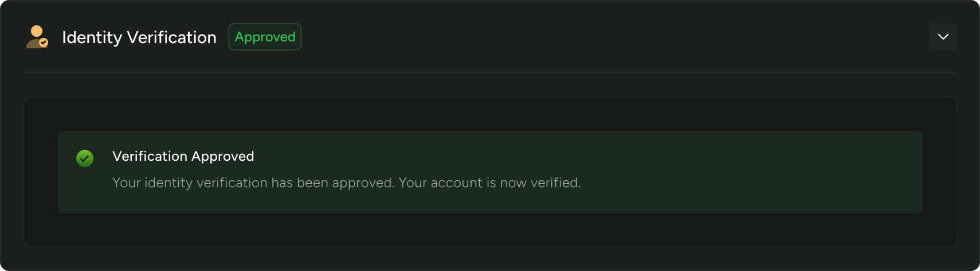980x271 pixels.
Task: Click the green Approved status badge
Action: click(x=265, y=37)
